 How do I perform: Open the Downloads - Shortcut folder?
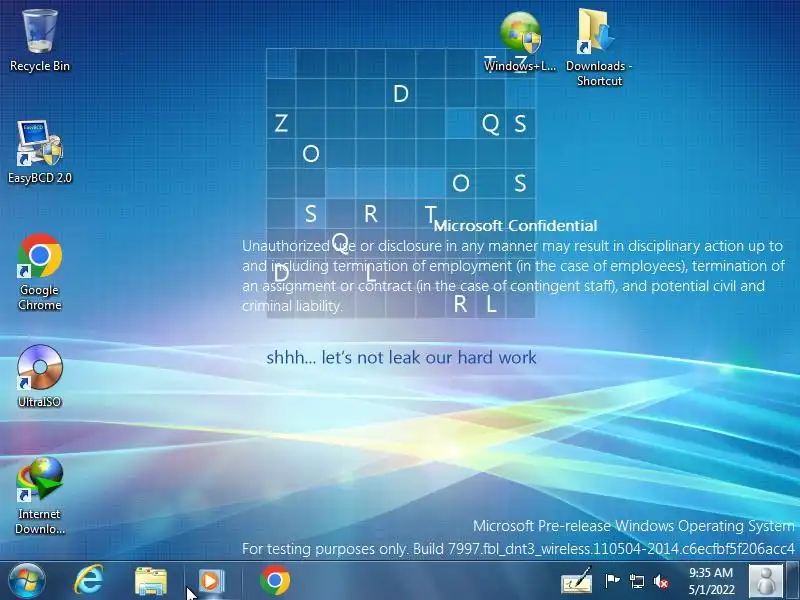click(x=599, y=48)
